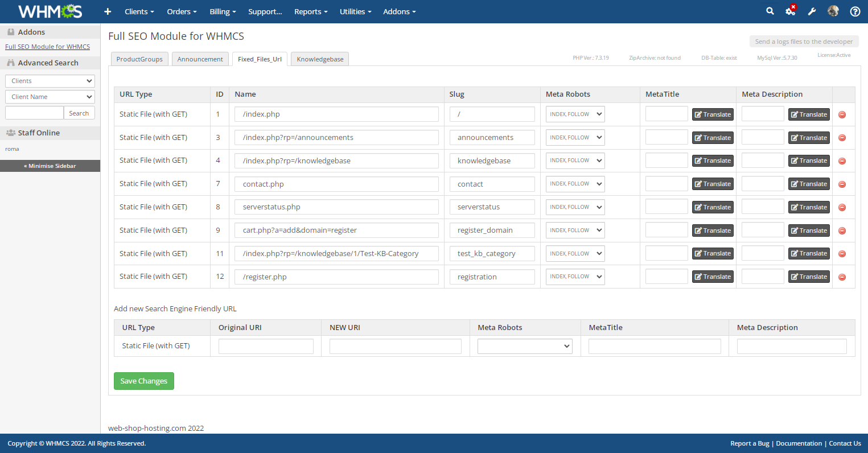
Task: Delete the announcements slug row
Action: (x=842, y=138)
